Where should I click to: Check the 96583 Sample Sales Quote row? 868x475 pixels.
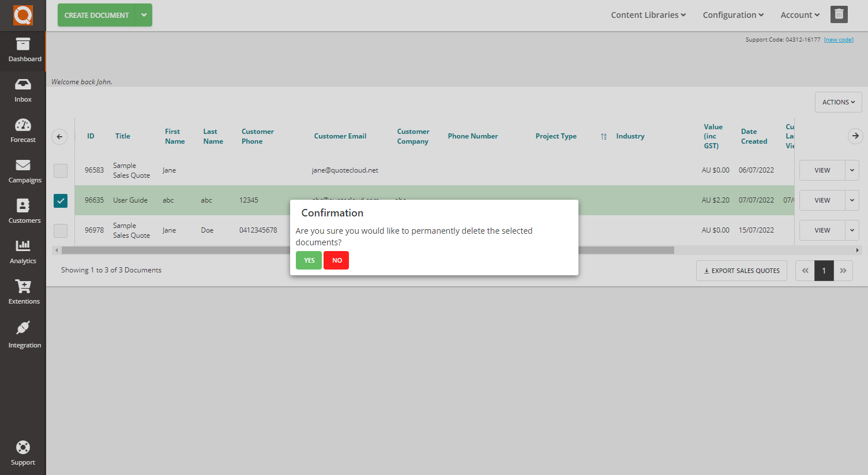coord(60,170)
